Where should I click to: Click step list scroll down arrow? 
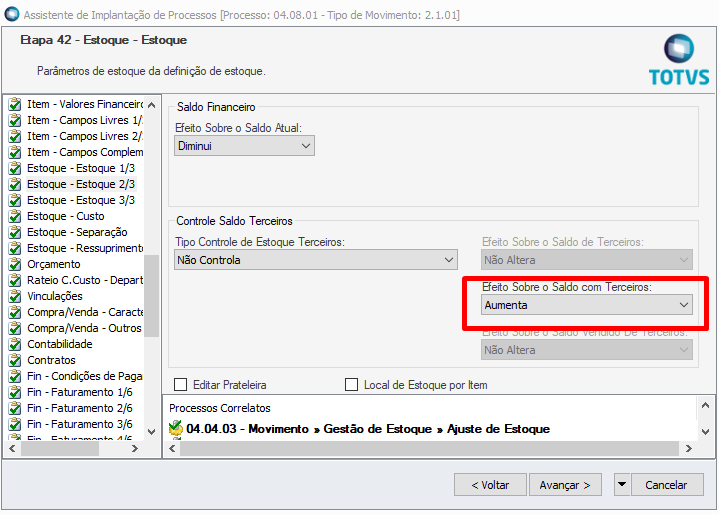[152, 432]
